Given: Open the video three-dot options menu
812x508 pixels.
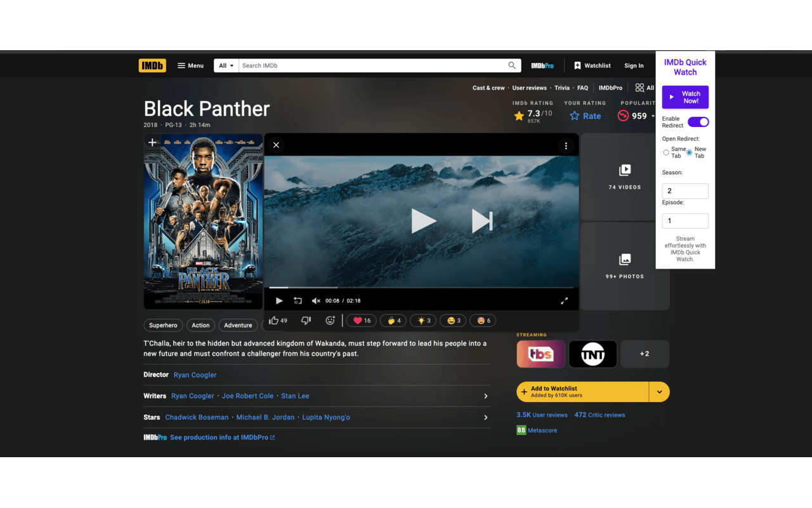Looking at the screenshot, I should point(566,145).
